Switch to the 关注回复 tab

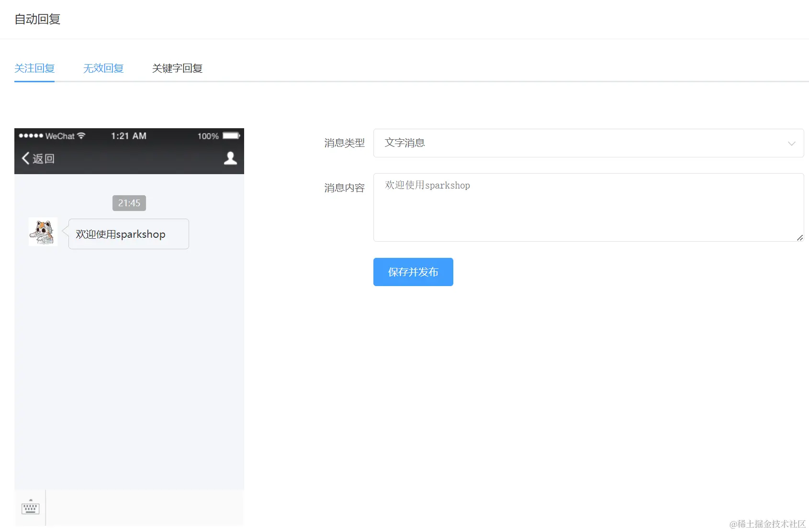click(34, 68)
